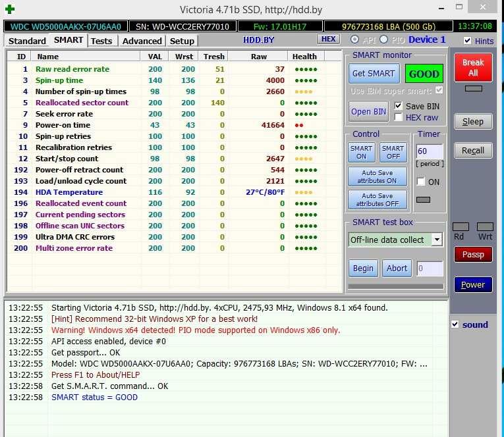Viewport: 504px width, 437px height.
Task: Click the Load/unload cycle count row
Action: coord(173,181)
